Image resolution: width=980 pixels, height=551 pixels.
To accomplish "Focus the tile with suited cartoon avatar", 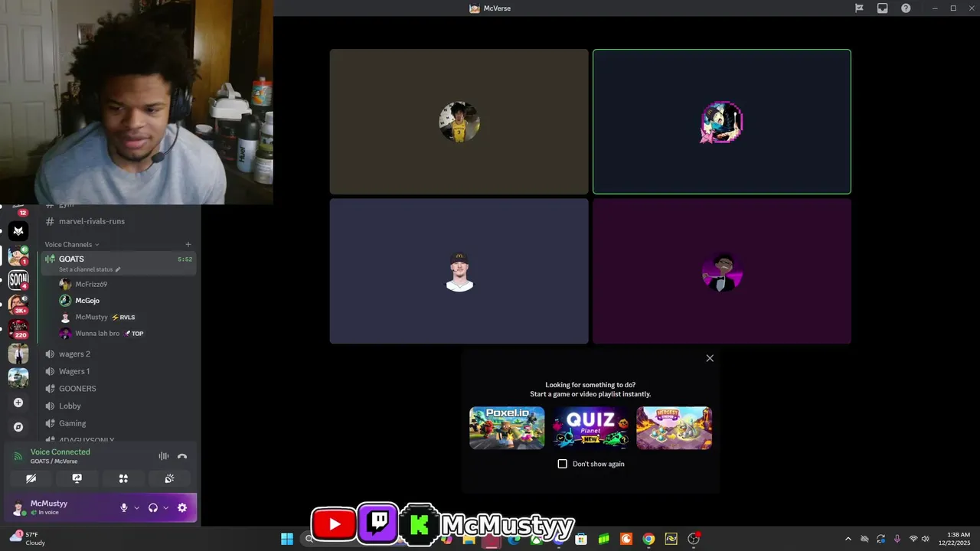I will (722, 271).
